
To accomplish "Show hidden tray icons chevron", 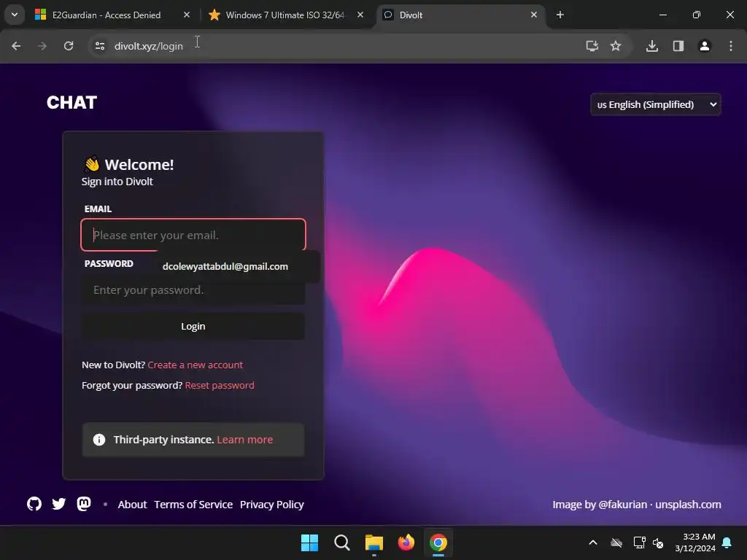I will [x=593, y=542].
